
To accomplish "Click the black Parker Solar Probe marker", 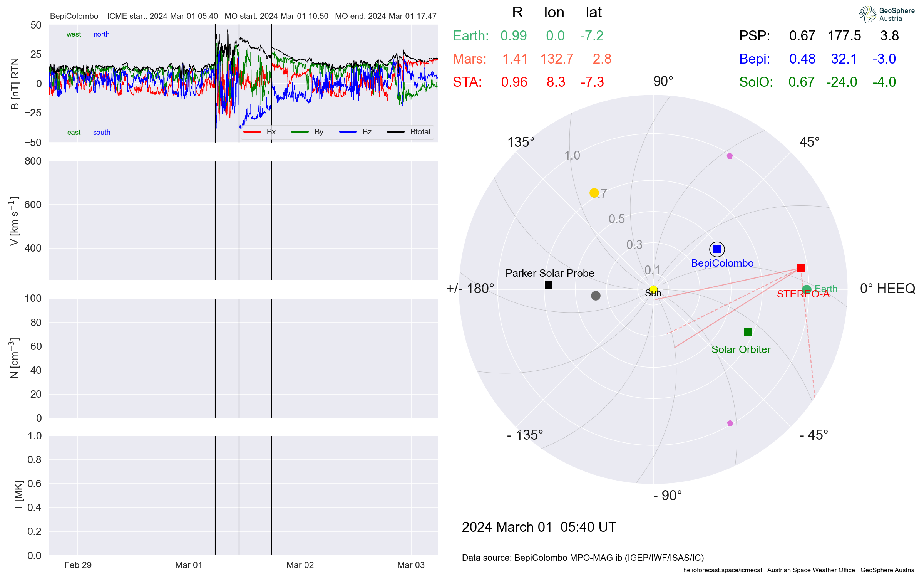I will (549, 285).
